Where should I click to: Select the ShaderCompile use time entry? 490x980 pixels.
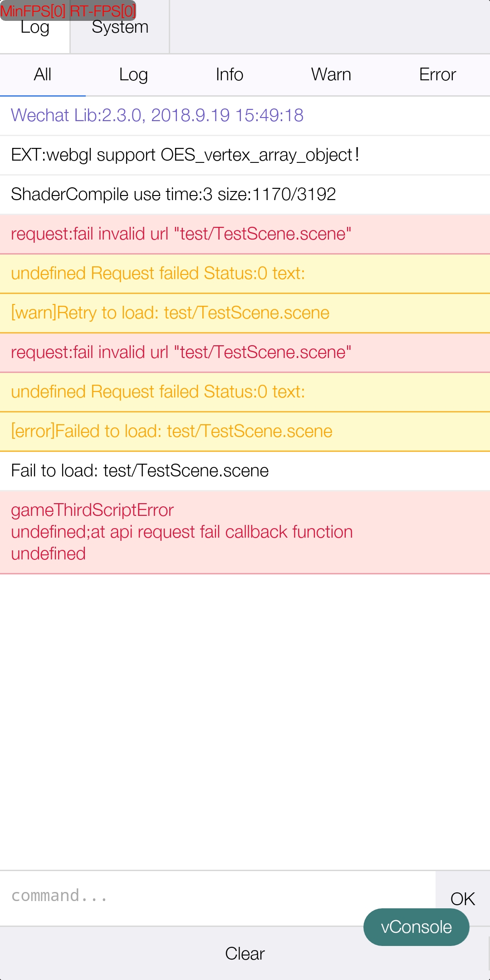(x=173, y=195)
